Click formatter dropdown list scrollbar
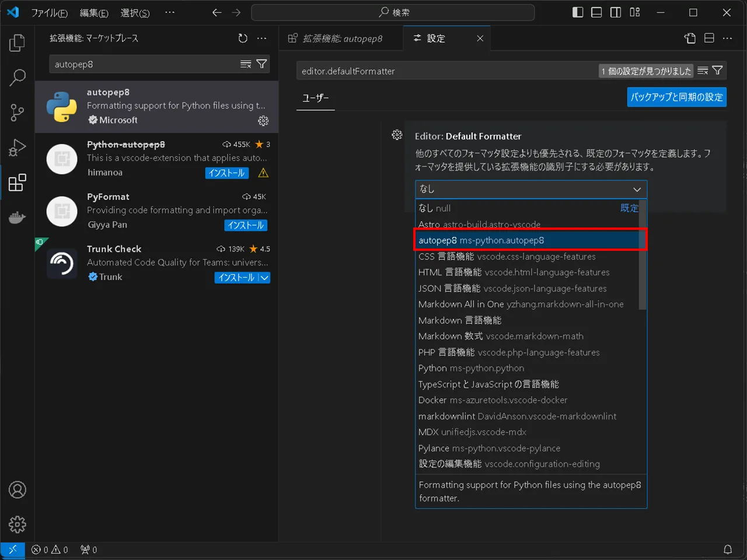The image size is (747, 560). [643, 255]
